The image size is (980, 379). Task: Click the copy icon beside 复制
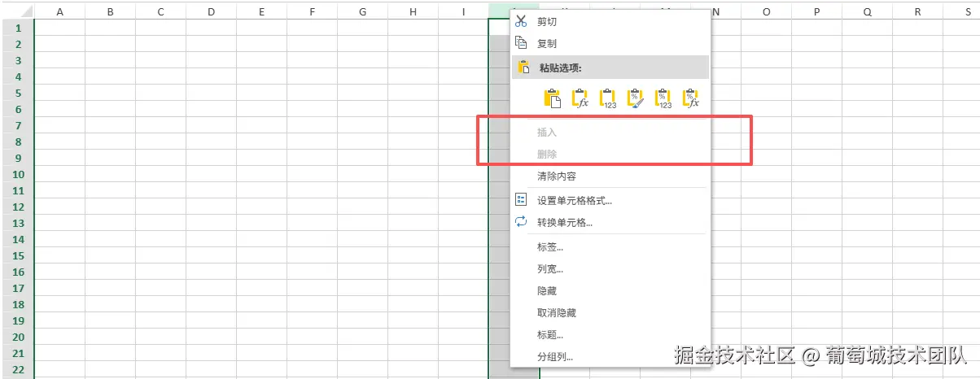[521, 43]
